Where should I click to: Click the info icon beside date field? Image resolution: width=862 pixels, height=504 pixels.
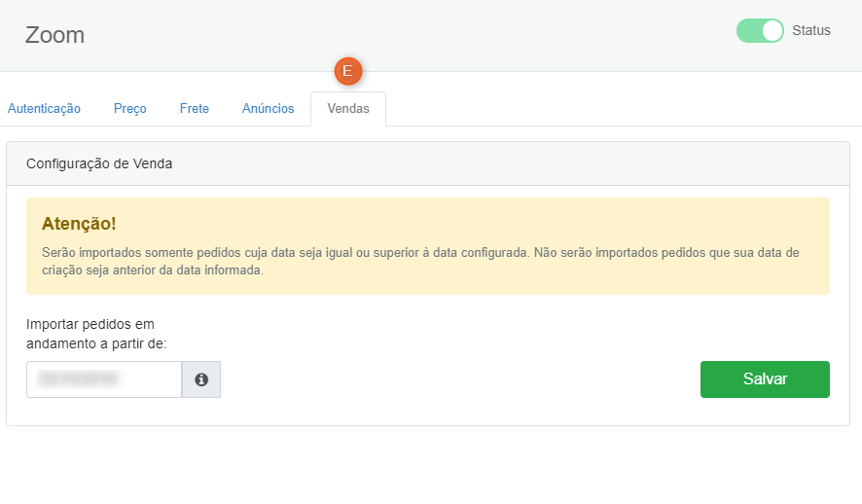(201, 379)
